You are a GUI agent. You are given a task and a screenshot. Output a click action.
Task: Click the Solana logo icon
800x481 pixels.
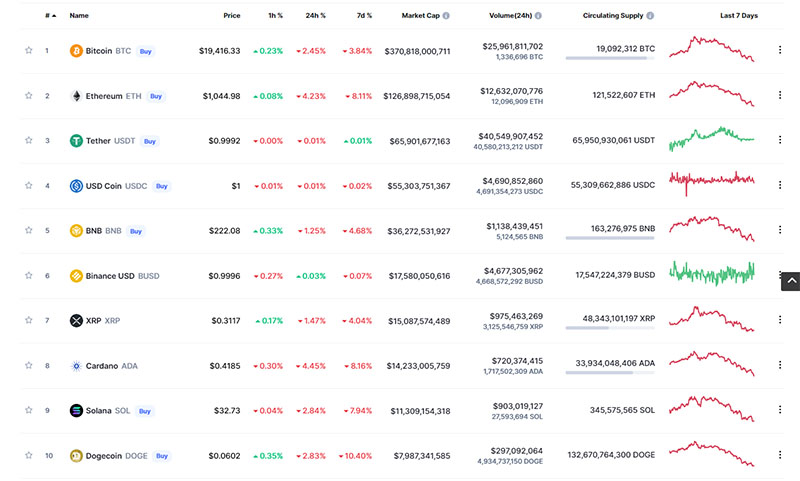[76, 411]
